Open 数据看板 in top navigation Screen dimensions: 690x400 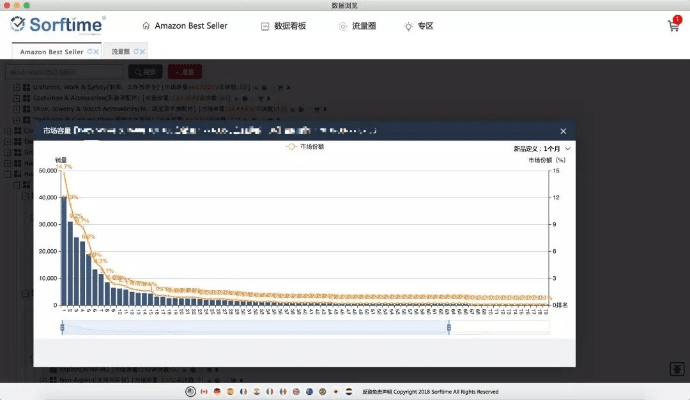[x=283, y=26]
